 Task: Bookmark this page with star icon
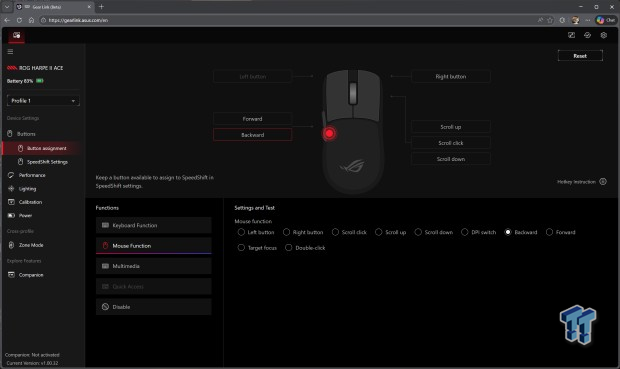tap(550, 20)
